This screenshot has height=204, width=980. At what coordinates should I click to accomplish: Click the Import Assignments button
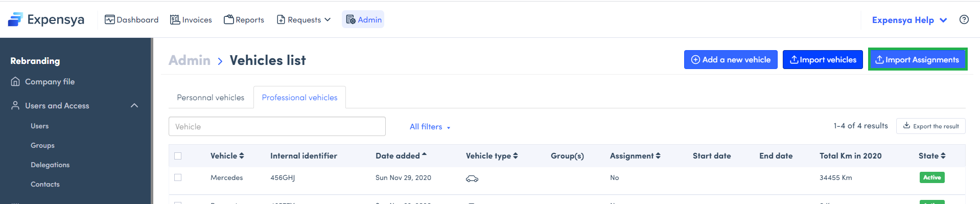coord(917,60)
